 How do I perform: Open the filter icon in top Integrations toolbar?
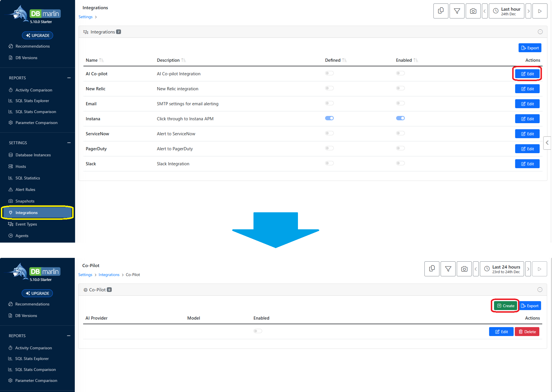pos(457,11)
